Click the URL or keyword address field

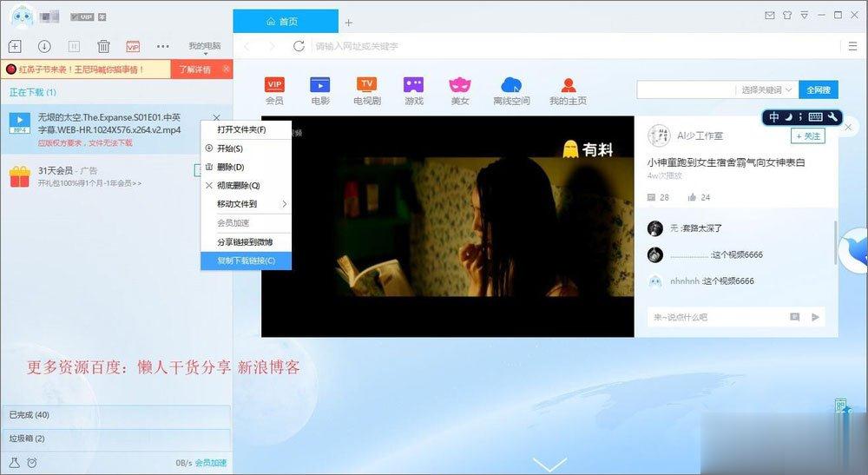[575, 47]
